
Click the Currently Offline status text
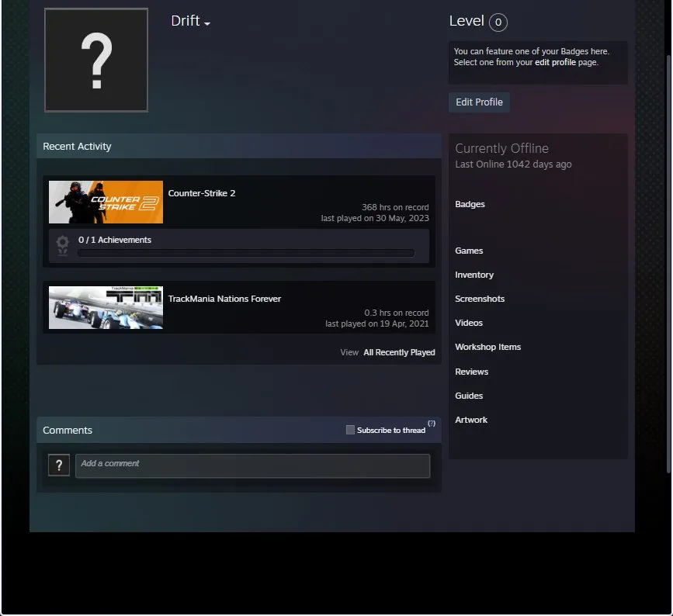(501, 148)
